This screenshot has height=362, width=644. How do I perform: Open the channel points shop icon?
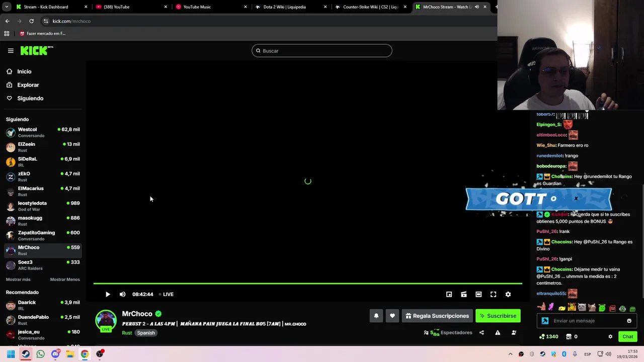[x=569, y=337]
